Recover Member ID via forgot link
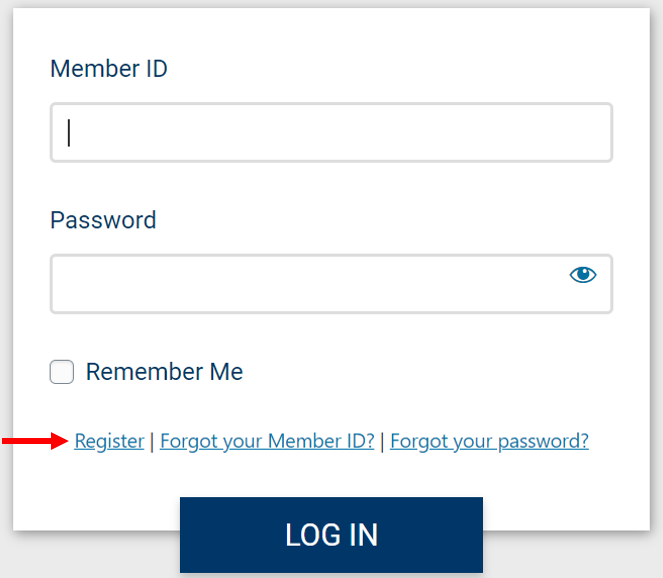 (267, 441)
